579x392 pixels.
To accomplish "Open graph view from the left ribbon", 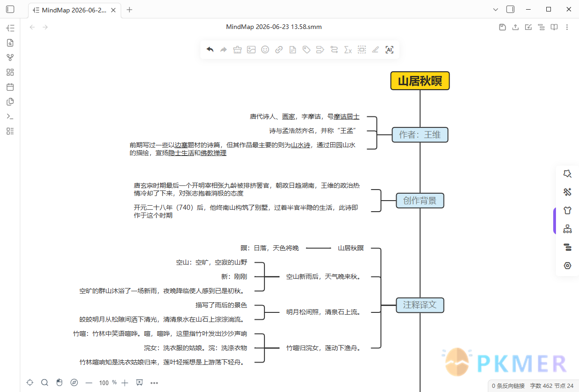I will pyautogui.click(x=10, y=58).
